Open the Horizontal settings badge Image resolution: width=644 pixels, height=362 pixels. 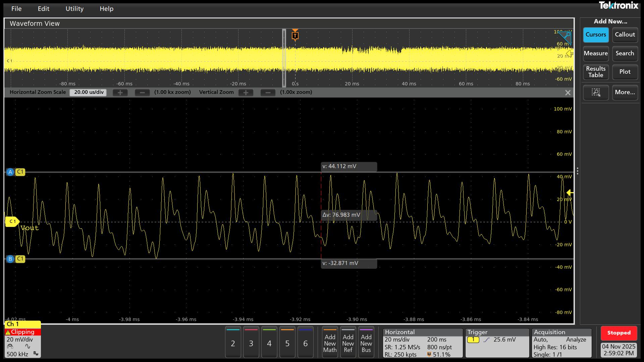click(422, 343)
